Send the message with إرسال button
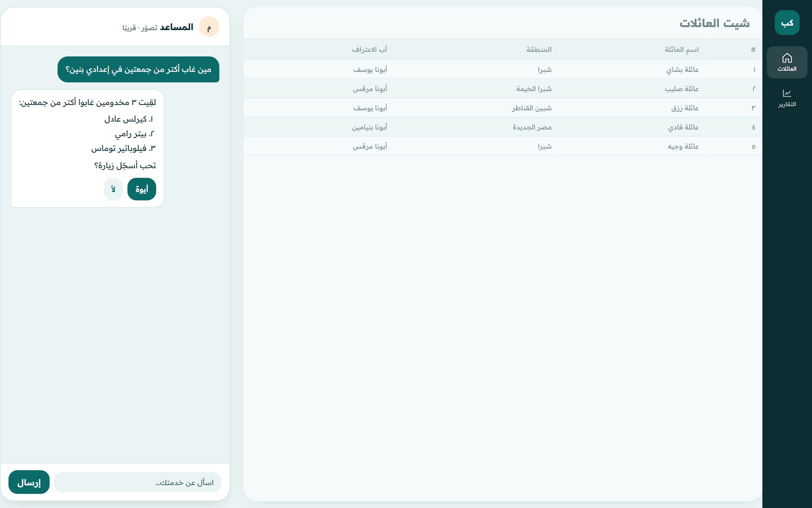 [29, 482]
